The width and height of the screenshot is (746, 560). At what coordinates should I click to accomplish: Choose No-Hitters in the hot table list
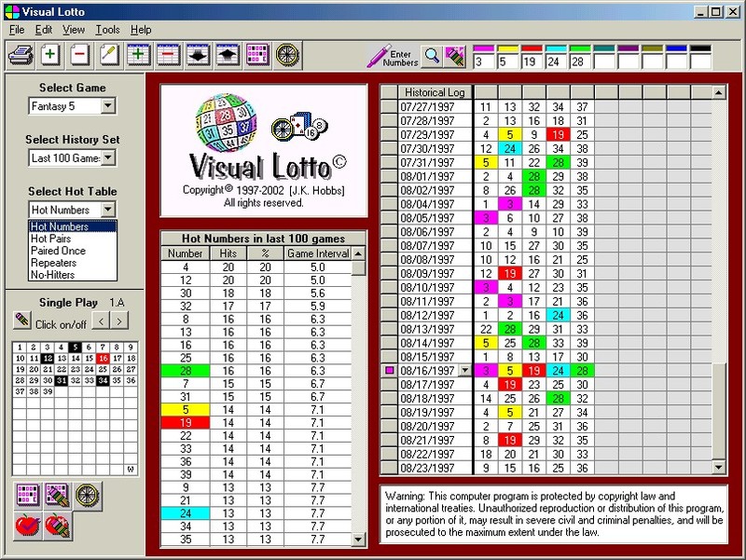(73, 274)
